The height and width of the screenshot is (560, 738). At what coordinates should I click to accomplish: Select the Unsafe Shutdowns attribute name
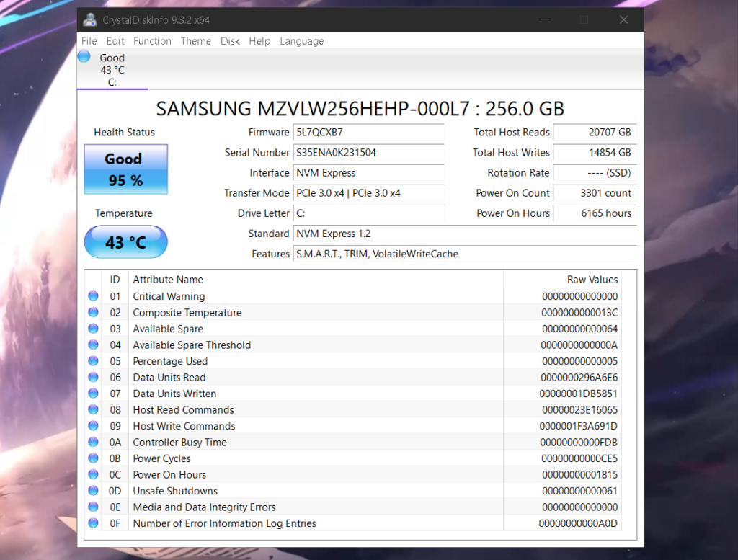(175, 491)
